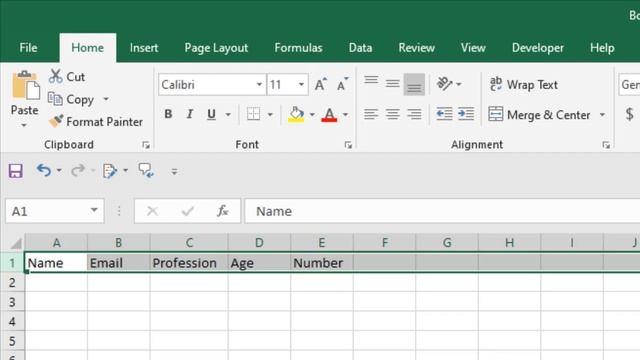Click Merge & Center button
The image size is (640, 360).
coord(539,115)
